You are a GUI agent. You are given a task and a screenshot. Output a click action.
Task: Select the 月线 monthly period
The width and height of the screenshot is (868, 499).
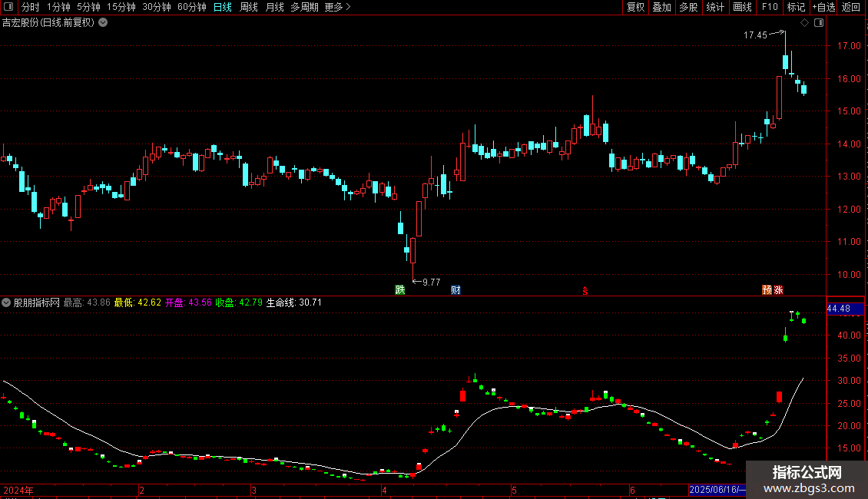[274, 7]
